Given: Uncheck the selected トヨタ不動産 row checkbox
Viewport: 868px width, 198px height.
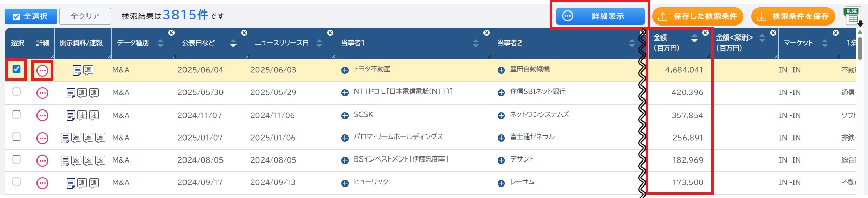Looking at the screenshot, I should (16, 69).
